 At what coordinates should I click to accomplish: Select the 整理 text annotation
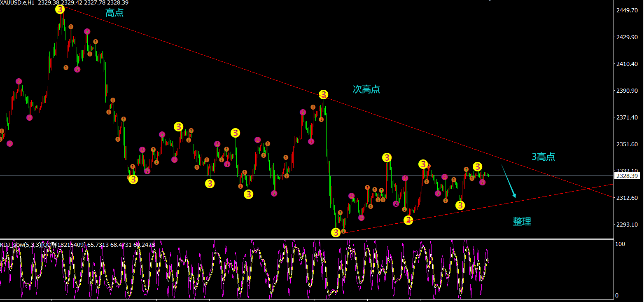522,222
